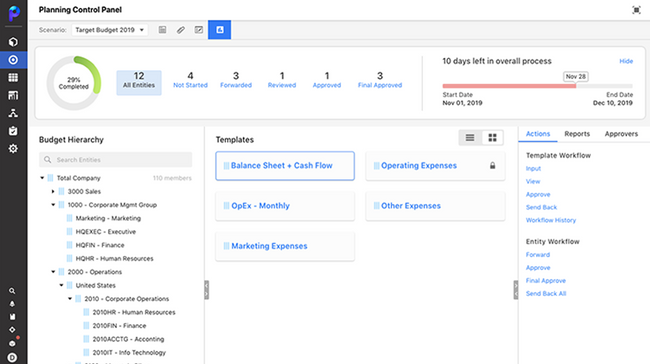Open the Scenario Target Budget 2019 dropdown
This screenshot has height=364, width=650.
(x=110, y=30)
